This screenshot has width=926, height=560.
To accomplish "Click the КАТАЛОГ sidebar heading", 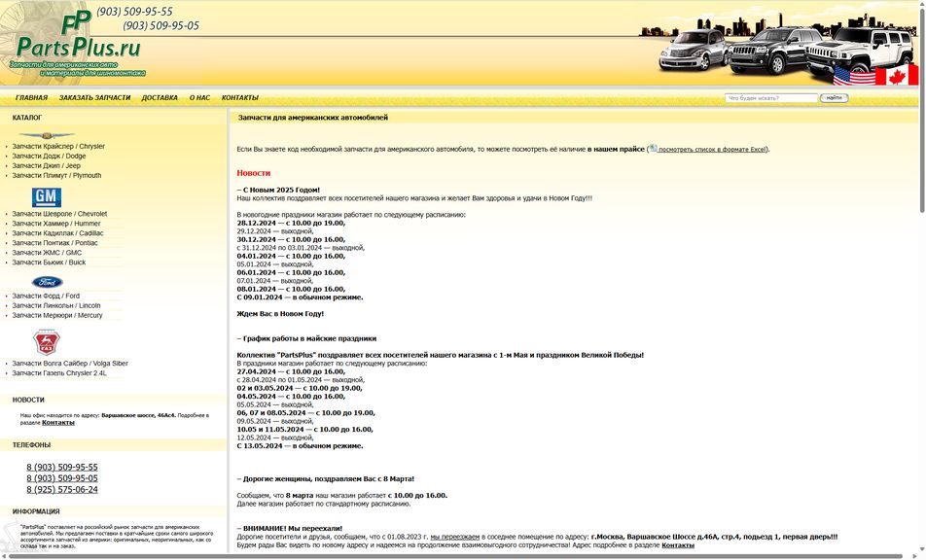I will tap(27, 118).
